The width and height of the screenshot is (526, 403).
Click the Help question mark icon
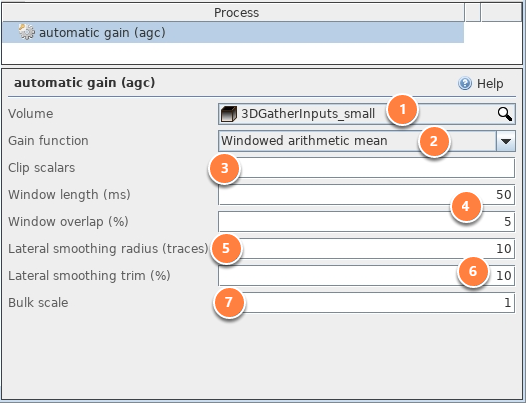[465, 83]
